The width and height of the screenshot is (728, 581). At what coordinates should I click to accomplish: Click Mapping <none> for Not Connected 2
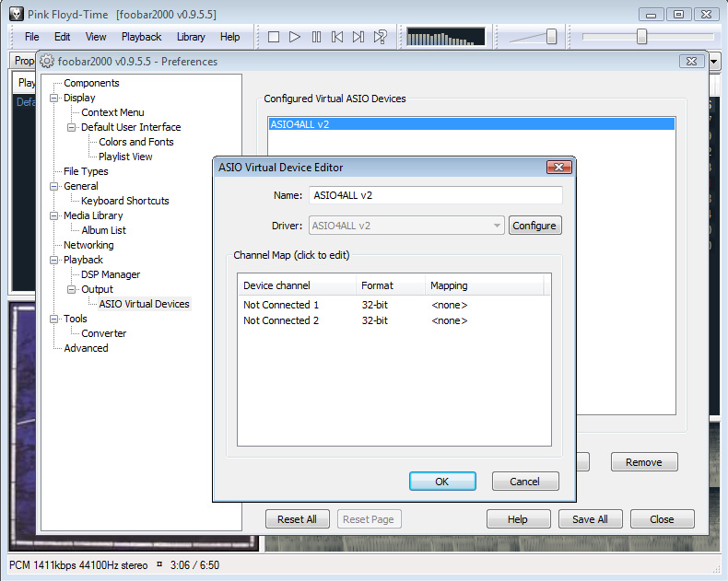pyautogui.click(x=449, y=320)
